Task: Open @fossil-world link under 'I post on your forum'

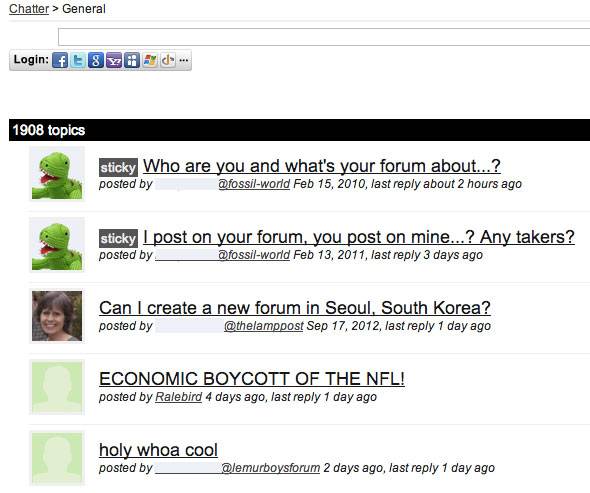Action: click(254, 255)
